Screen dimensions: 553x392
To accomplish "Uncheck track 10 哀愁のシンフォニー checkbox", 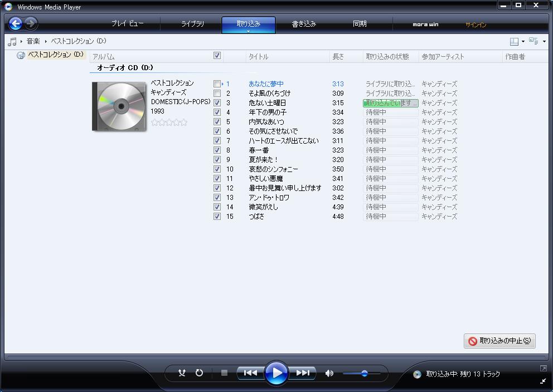I will pos(217,169).
